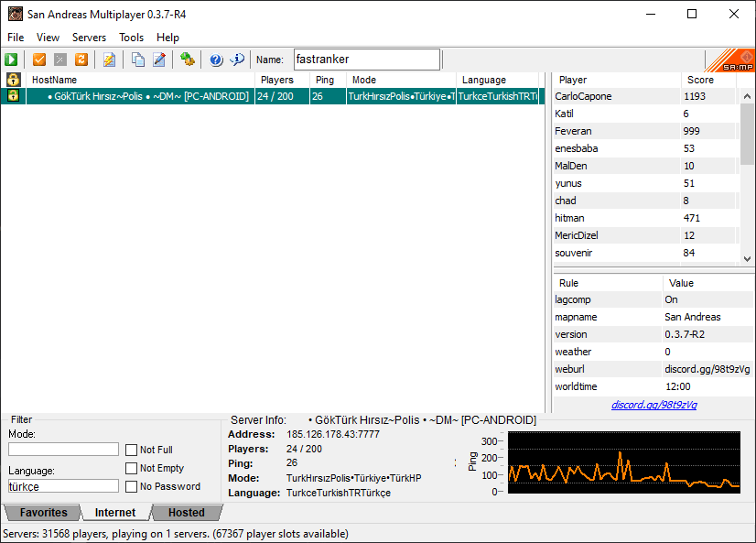756x543 pixels.
Task: Switch to the Hosted tab
Action: pos(187,512)
